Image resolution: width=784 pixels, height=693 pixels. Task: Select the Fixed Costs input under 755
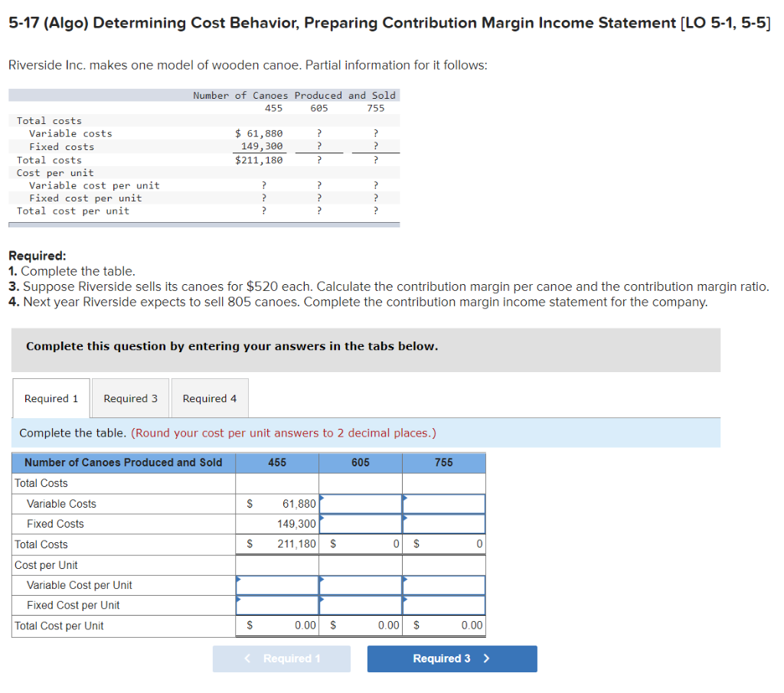(444, 524)
